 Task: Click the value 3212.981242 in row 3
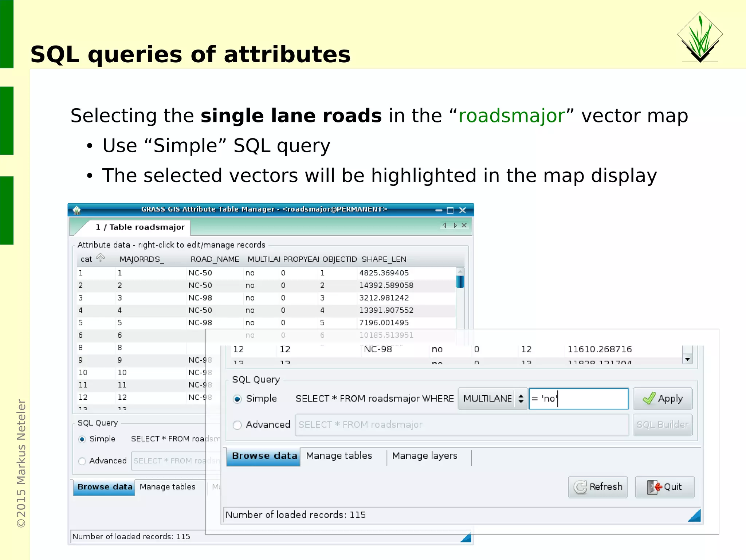tap(384, 298)
